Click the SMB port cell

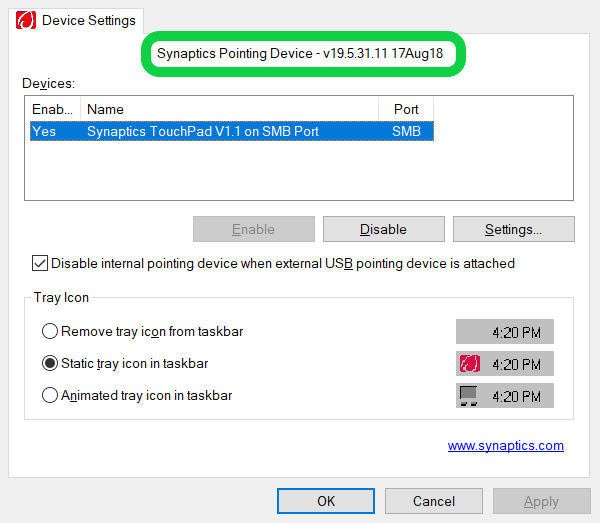click(x=406, y=132)
